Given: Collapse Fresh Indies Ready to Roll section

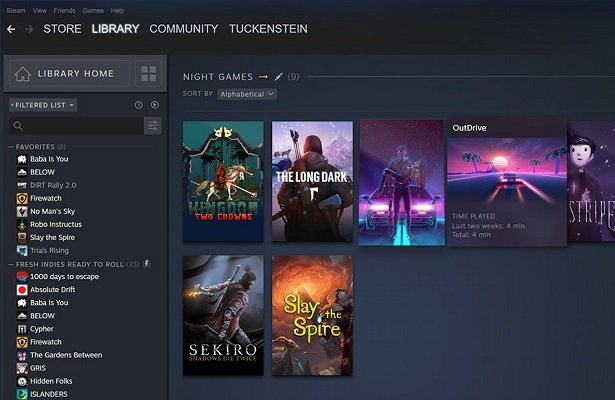Looking at the screenshot, I should pyautogui.click(x=11, y=263).
